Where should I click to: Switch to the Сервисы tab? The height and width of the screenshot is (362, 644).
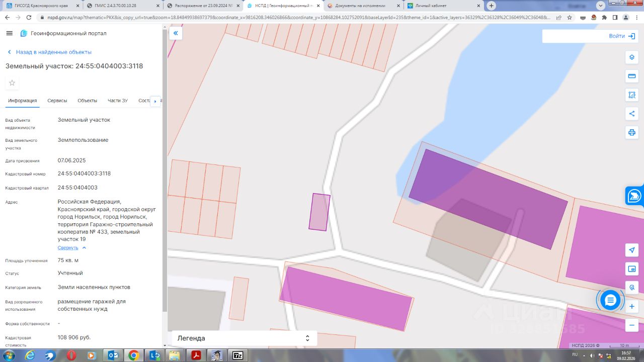click(57, 101)
